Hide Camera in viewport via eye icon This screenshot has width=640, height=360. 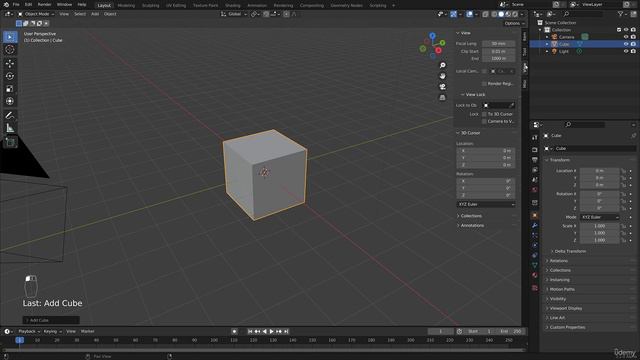[x=626, y=37]
